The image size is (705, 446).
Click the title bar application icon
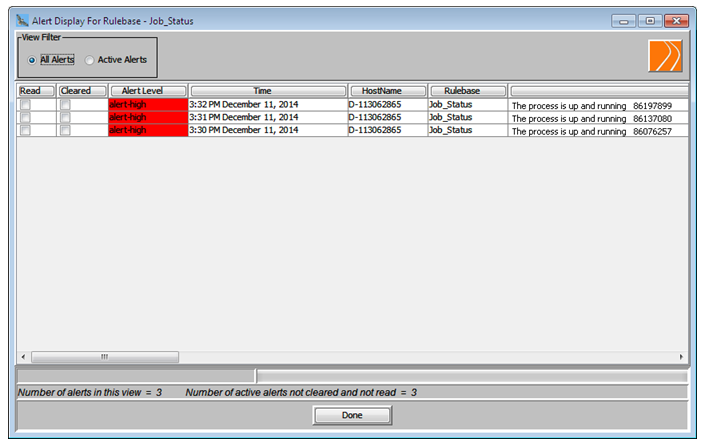pos(22,20)
